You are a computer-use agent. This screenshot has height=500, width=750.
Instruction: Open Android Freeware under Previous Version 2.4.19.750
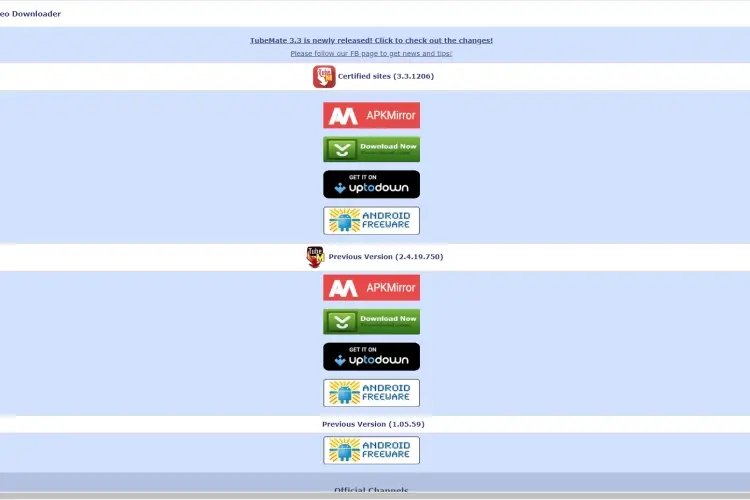372,393
